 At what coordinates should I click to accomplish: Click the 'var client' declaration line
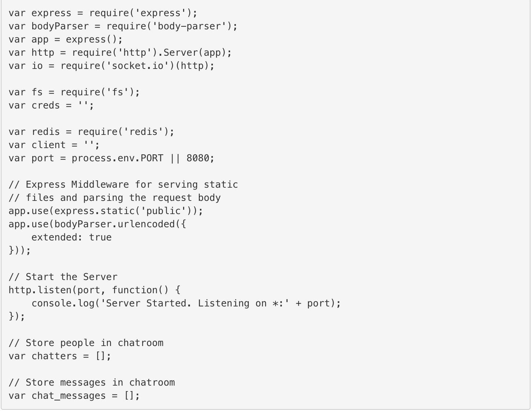(x=54, y=145)
